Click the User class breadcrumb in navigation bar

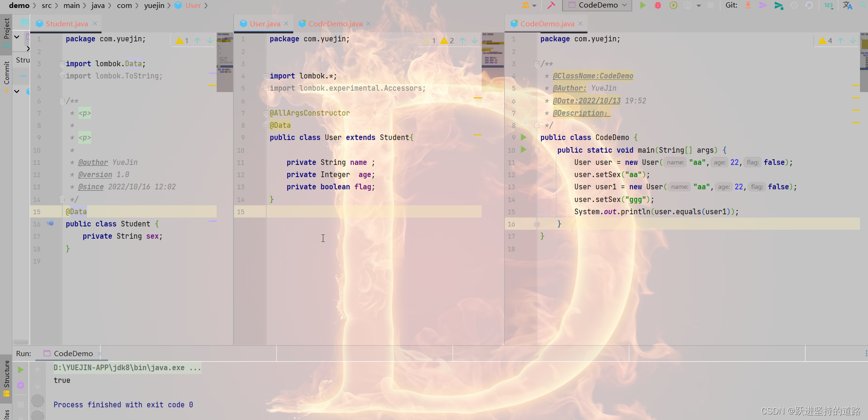[188, 5]
